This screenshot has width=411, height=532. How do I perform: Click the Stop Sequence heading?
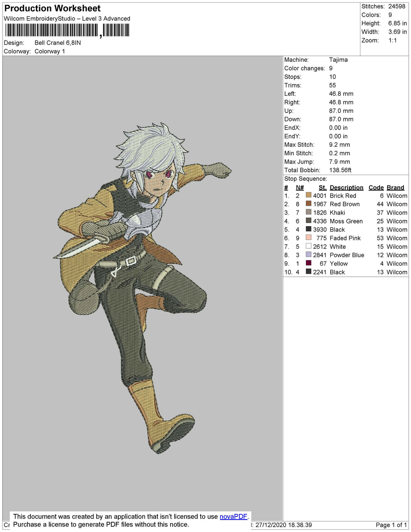tap(305, 179)
